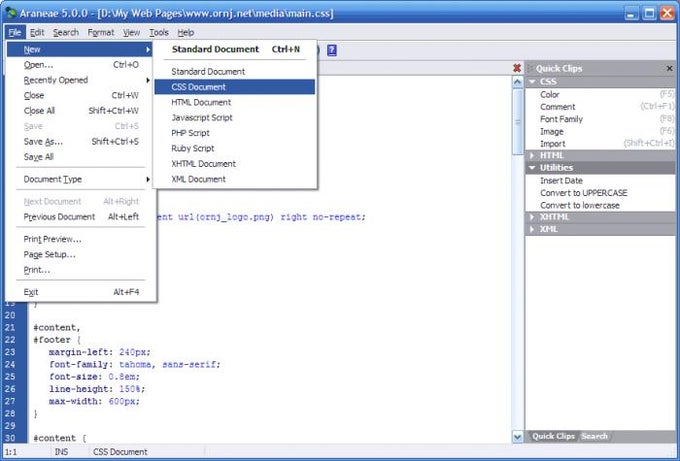Open the Search menu
The image size is (680, 461).
pos(66,33)
